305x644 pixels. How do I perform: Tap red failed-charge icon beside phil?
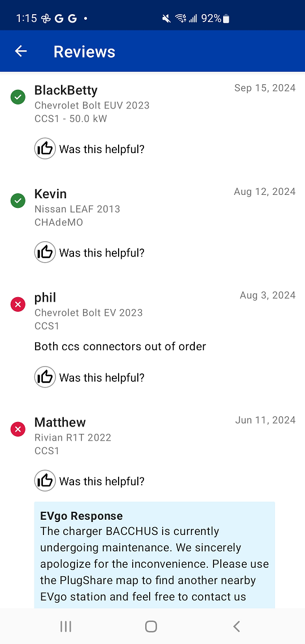(18, 304)
